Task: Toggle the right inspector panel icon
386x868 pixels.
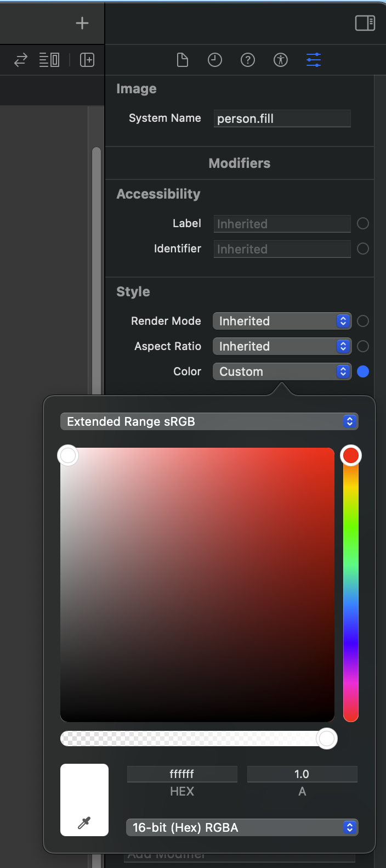Action: coord(365,23)
